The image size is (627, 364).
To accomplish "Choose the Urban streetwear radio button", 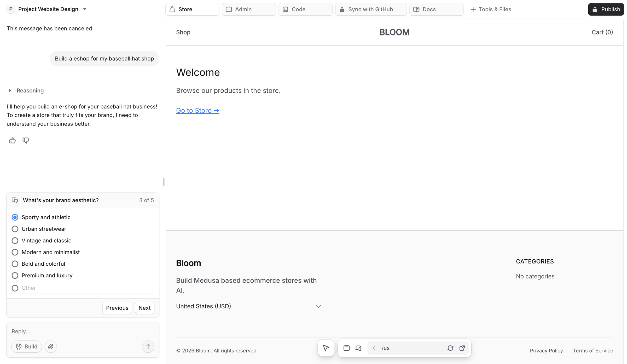I will [15, 229].
